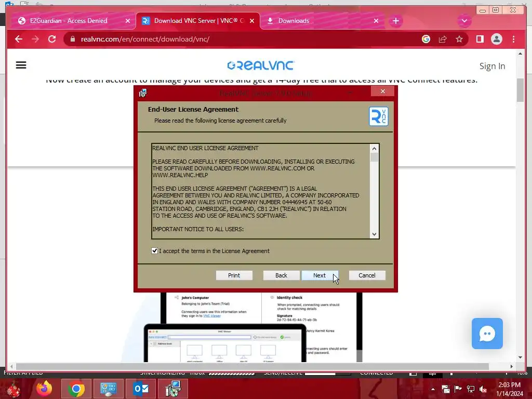The height and width of the screenshot is (399, 532).
Task: Click license text scroll down arrow
Action: tap(374, 234)
